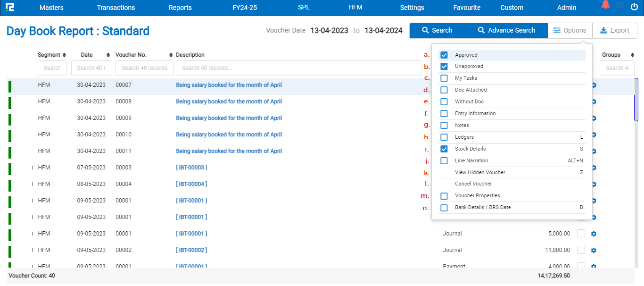Click gear icon on voucher 00009 row
Screen dimensions: 644x286
(x=594, y=118)
